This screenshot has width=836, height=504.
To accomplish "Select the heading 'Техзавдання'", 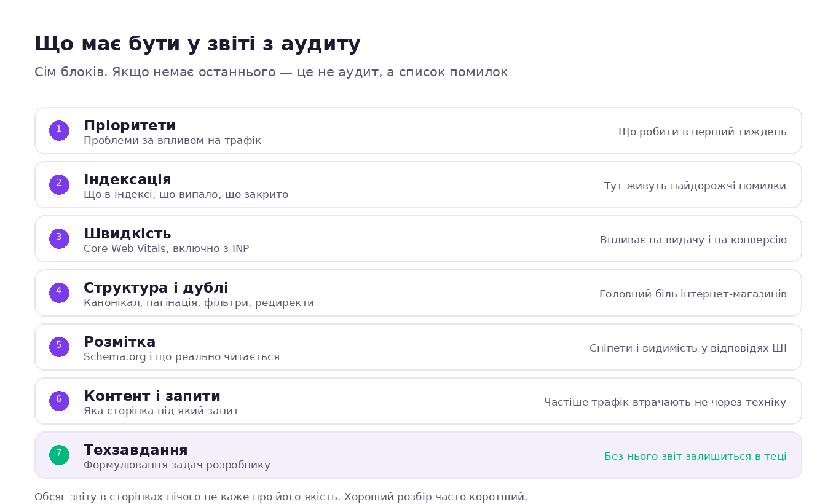I will click(x=136, y=450).
